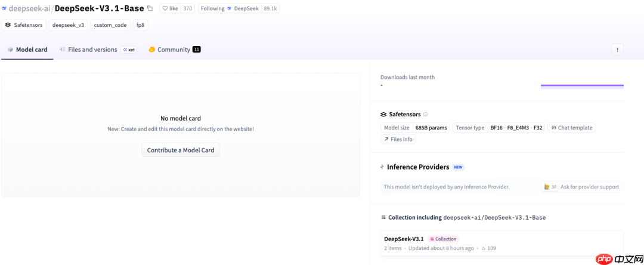Screen dimensions: 644x265
Task: Click the Tensor type BF16 F8_E4M3 F32 badge
Action: 499,128
